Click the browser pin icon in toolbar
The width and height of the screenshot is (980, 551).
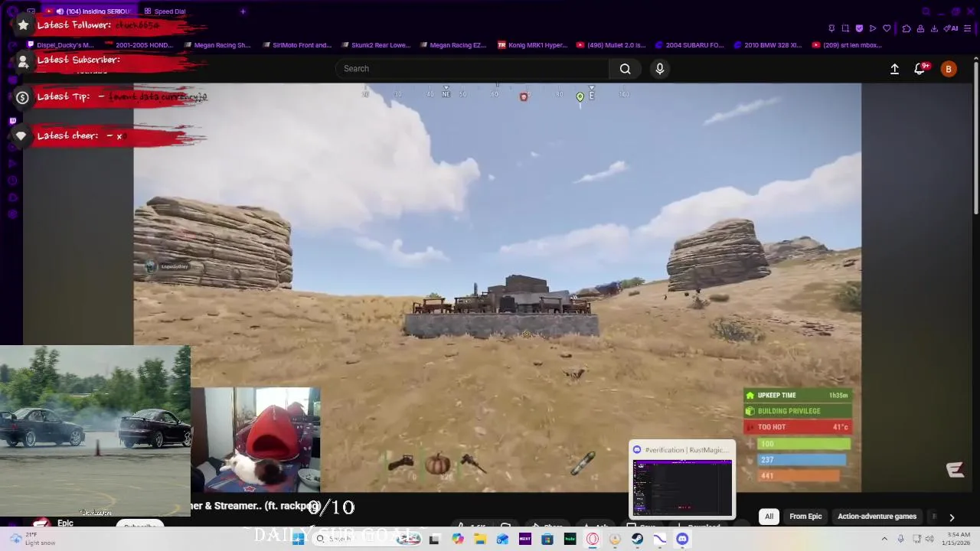pos(831,28)
